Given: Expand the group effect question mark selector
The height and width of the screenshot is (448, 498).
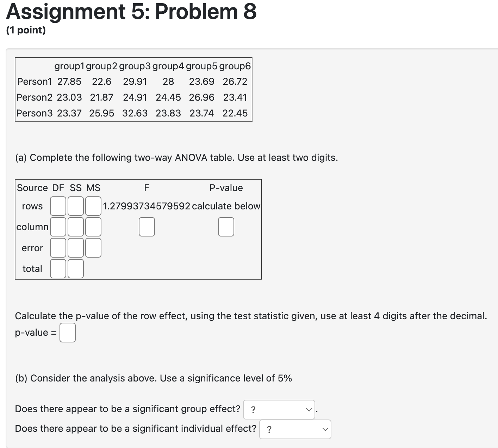Looking at the screenshot, I should (x=279, y=409).
